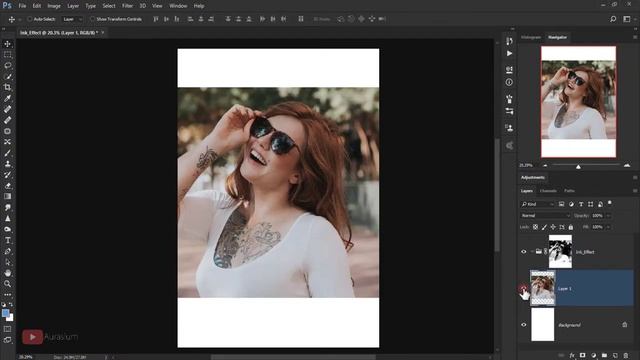This screenshot has width=640, height=360.
Task: Open the Image menu
Action: [54, 6]
